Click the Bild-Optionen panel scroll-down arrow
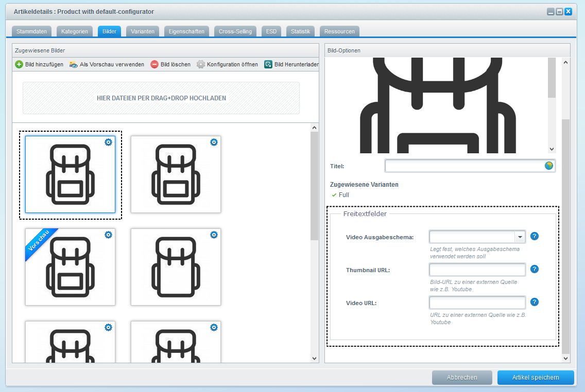Screen dimensions: 585x392 pos(565,359)
